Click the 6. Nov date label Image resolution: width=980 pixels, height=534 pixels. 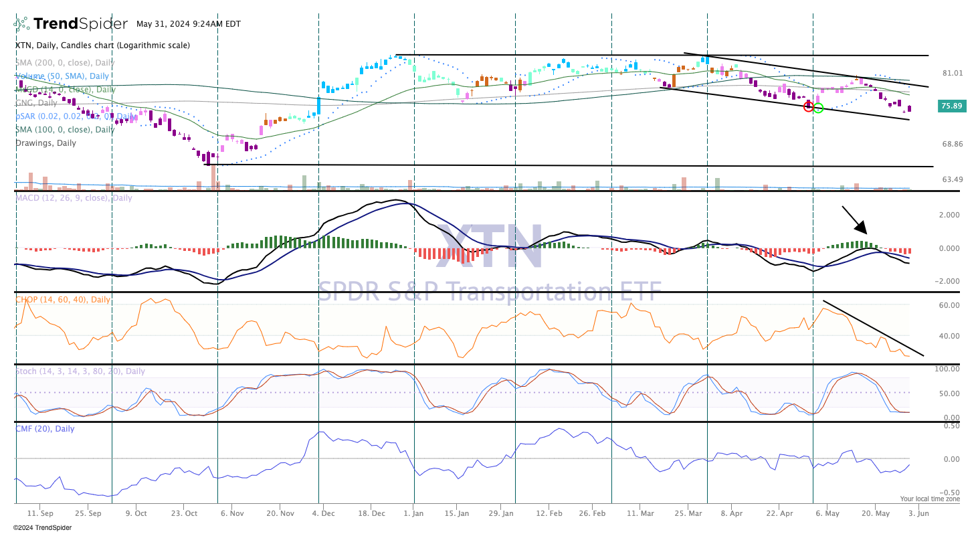click(231, 513)
